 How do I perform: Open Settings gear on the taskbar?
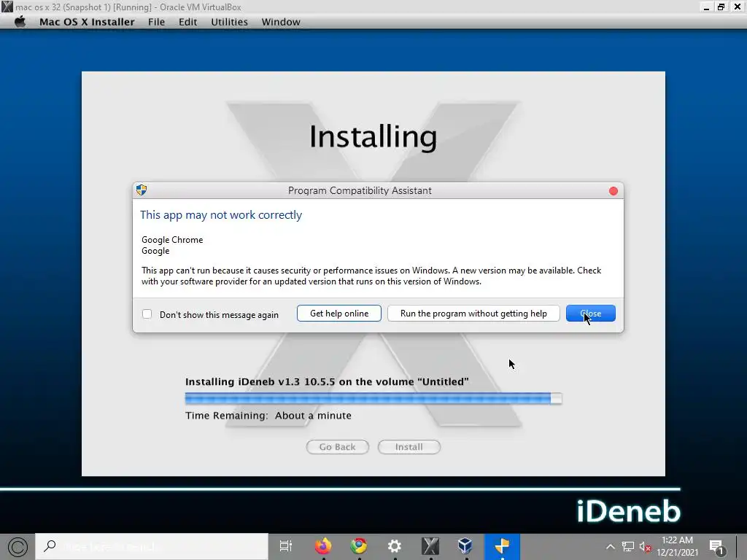click(x=394, y=546)
